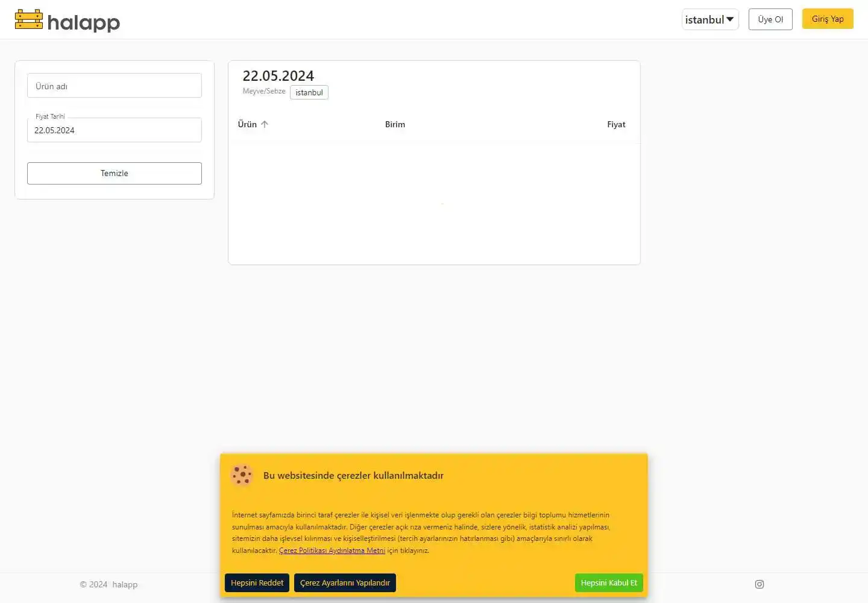
Task: Click the © 2024 halapp footer text
Action: [108, 584]
